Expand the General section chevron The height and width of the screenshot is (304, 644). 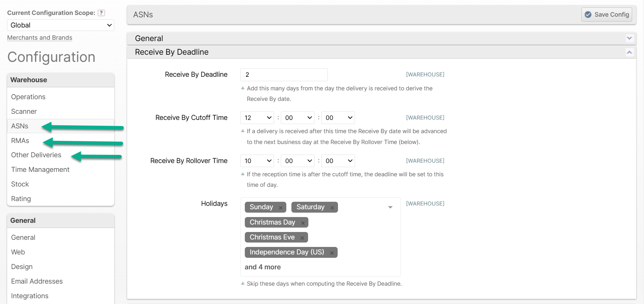click(x=629, y=38)
